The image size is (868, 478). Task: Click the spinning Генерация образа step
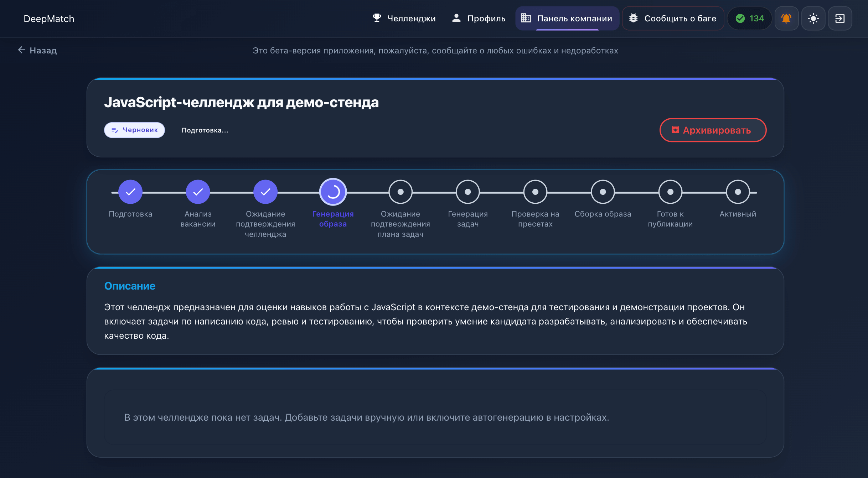[x=332, y=191]
